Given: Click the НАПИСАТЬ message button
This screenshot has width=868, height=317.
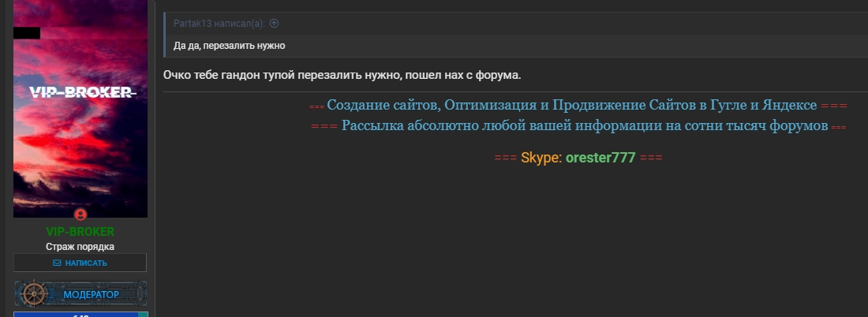Looking at the screenshot, I should (x=80, y=263).
